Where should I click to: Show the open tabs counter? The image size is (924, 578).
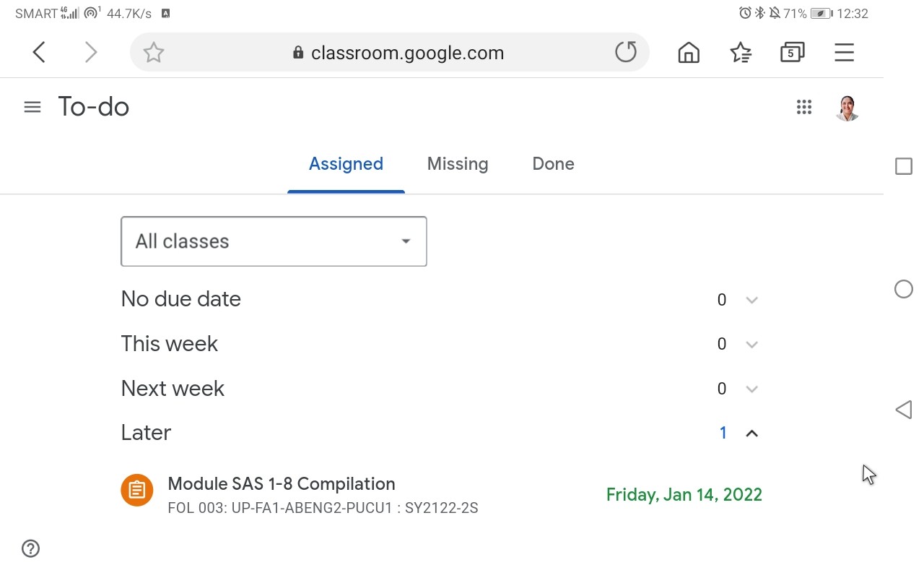[x=792, y=52]
